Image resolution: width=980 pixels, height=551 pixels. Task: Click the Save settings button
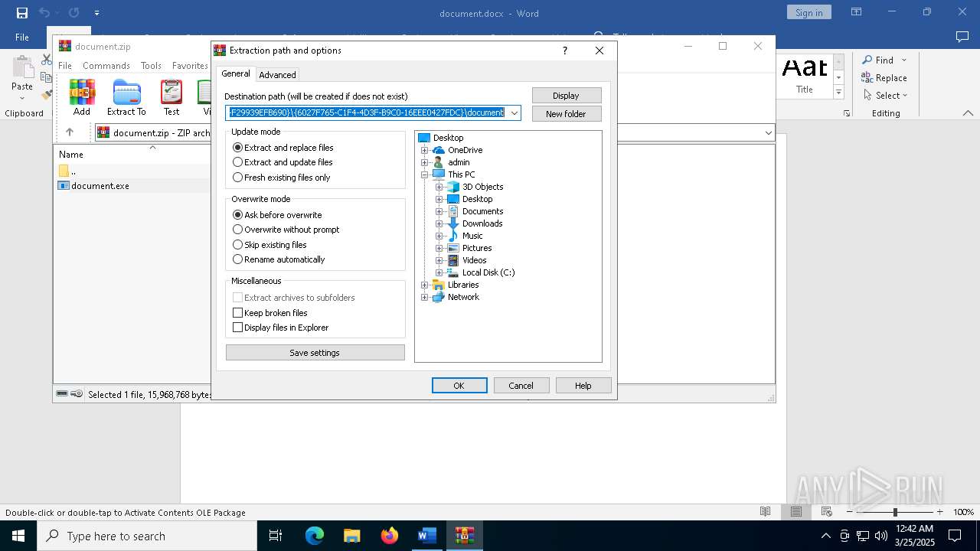[315, 353]
